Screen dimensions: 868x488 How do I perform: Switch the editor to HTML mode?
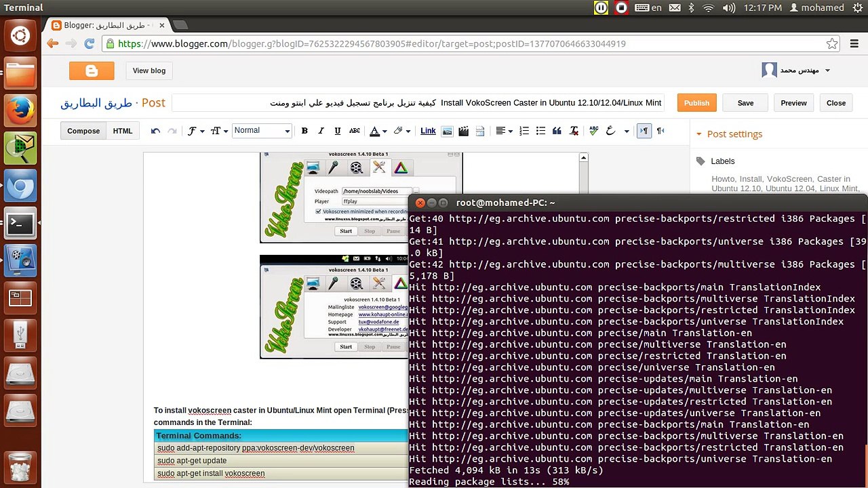point(123,131)
